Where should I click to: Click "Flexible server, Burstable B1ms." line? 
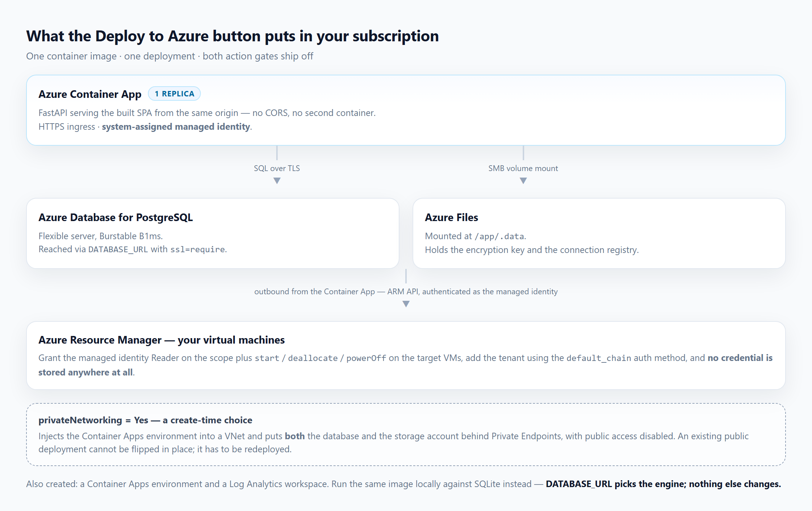[101, 236]
